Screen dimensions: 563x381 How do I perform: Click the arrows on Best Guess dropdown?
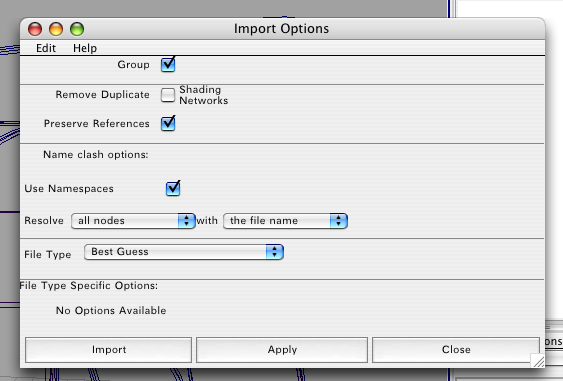point(275,252)
